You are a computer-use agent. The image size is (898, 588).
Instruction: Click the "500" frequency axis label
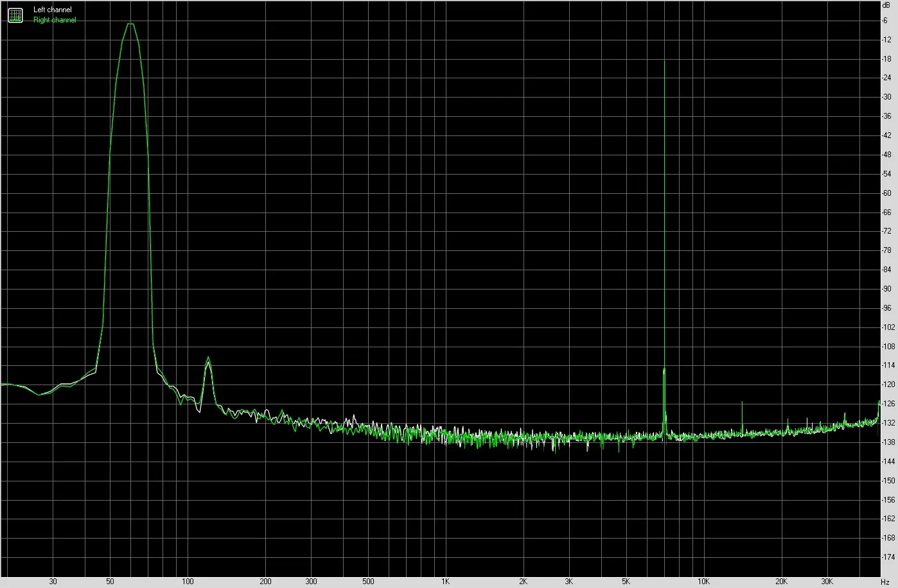click(x=368, y=582)
